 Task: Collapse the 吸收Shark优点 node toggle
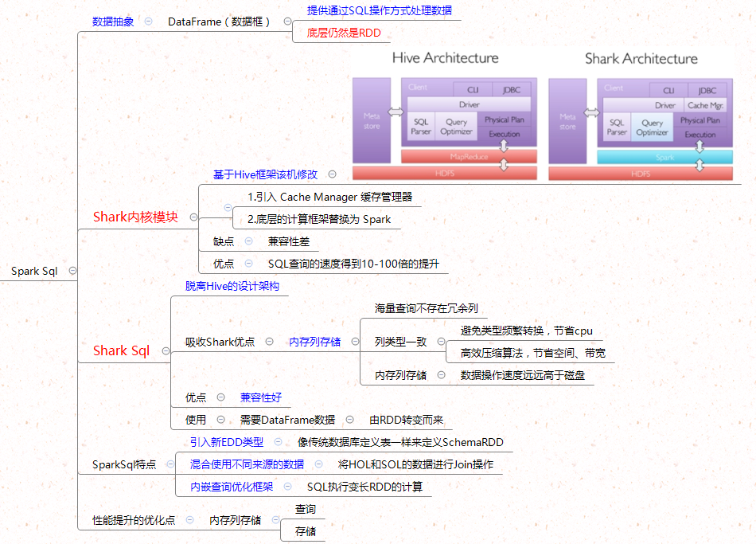tap(270, 342)
